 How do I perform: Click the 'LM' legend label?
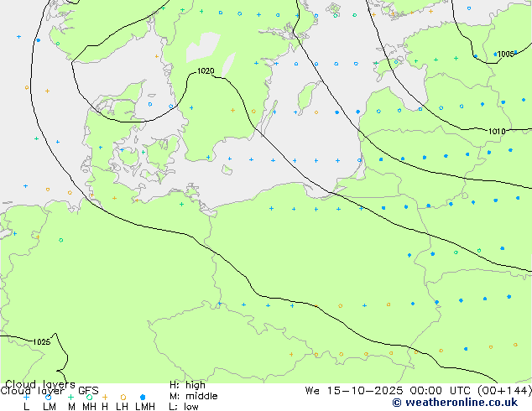(50, 407)
